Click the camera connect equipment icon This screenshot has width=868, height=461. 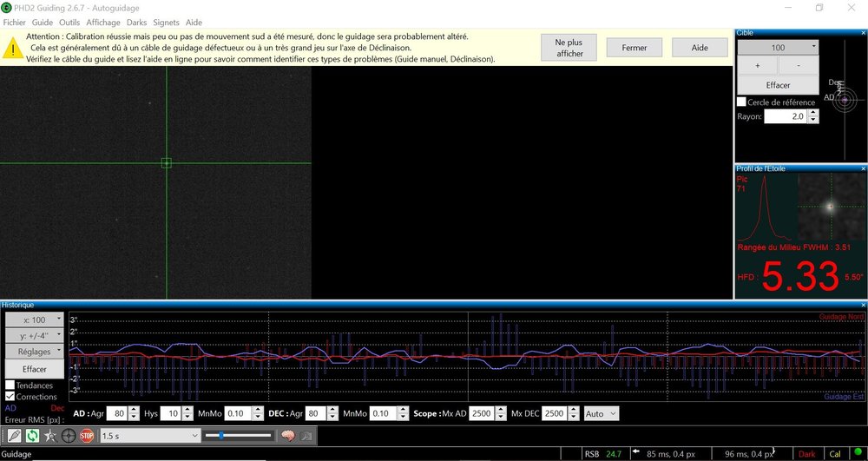tap(15, 436)
